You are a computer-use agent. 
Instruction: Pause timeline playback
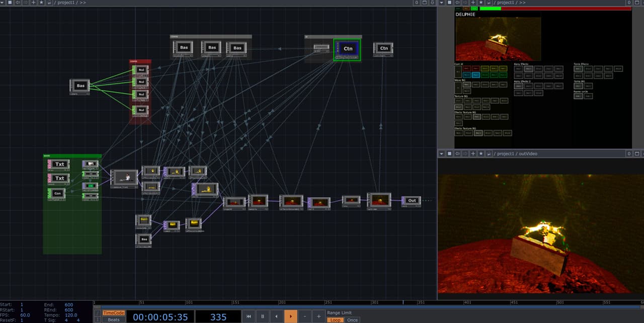point(262,316)
